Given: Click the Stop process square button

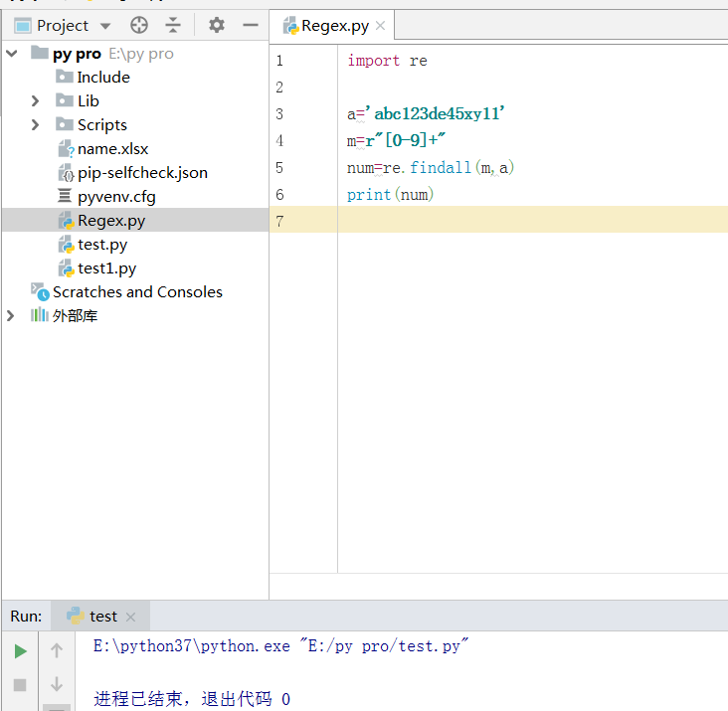Looking at the screenshot, I should (20, 685).
